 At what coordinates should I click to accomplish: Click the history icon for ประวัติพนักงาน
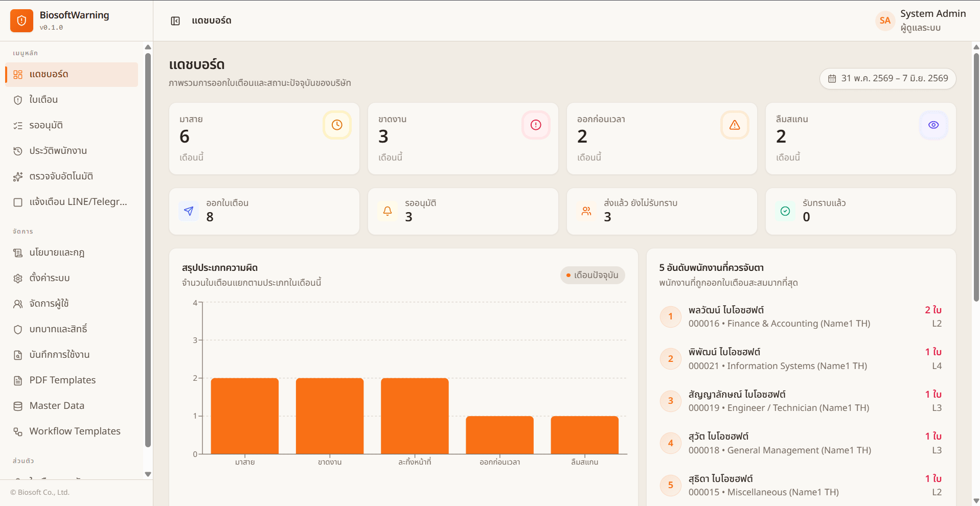[18, 151]
